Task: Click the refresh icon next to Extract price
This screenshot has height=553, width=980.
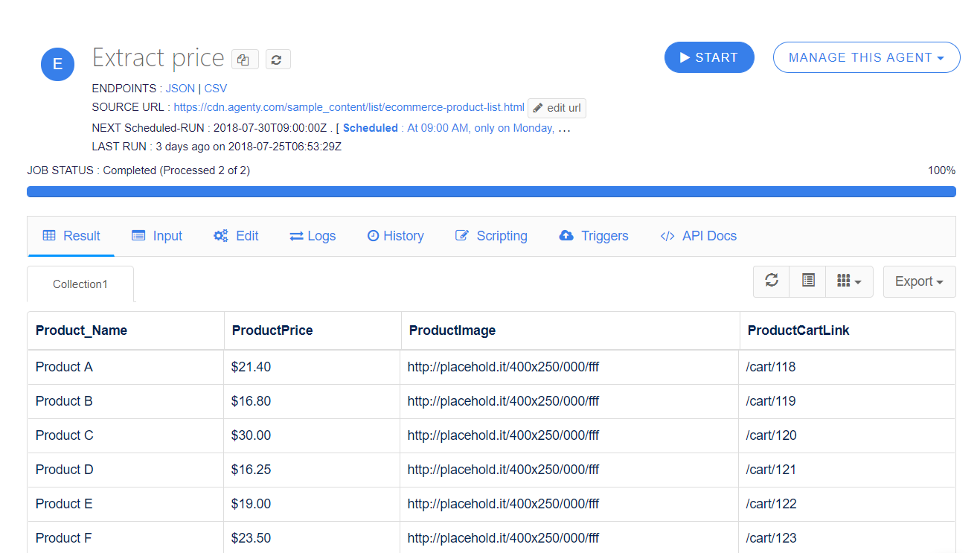Action: (x=278, y=60)
